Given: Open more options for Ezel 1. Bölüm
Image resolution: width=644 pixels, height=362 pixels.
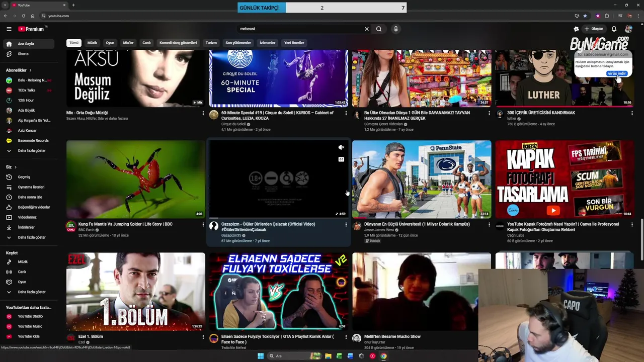Looking at the screenshot, I should click(x=203, y=337).
